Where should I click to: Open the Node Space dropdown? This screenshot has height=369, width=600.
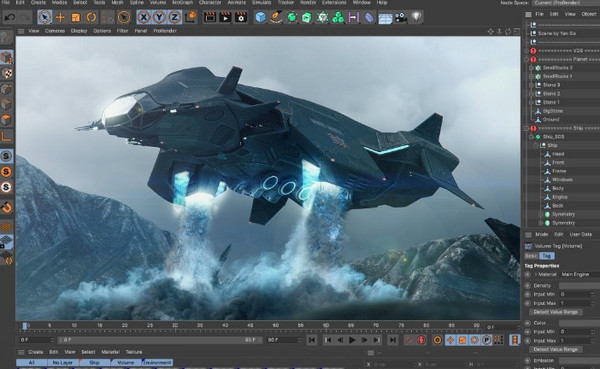566,3
